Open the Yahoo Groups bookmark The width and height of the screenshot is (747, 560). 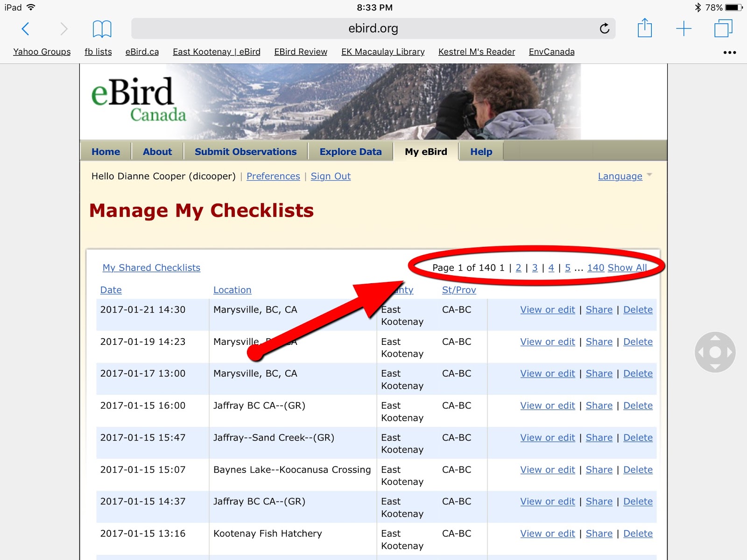tap(42, 52)
